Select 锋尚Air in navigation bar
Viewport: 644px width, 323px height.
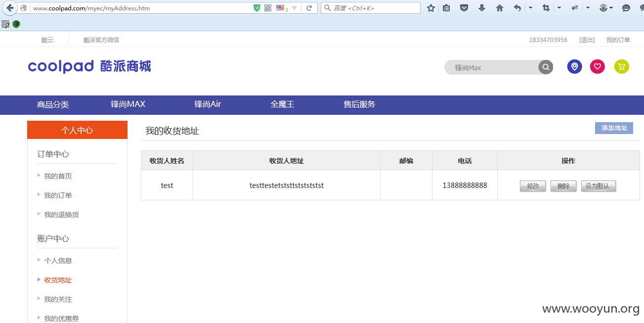(x=208, y=104)
